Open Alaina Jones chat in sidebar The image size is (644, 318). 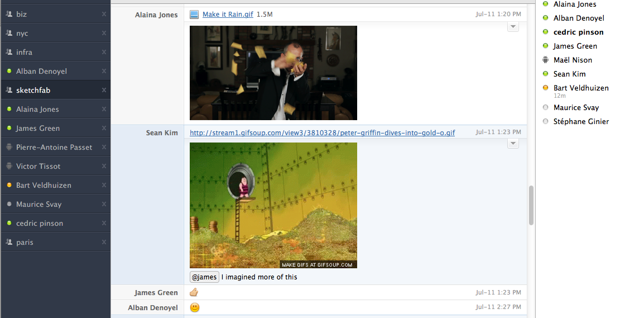pos(55,109)
